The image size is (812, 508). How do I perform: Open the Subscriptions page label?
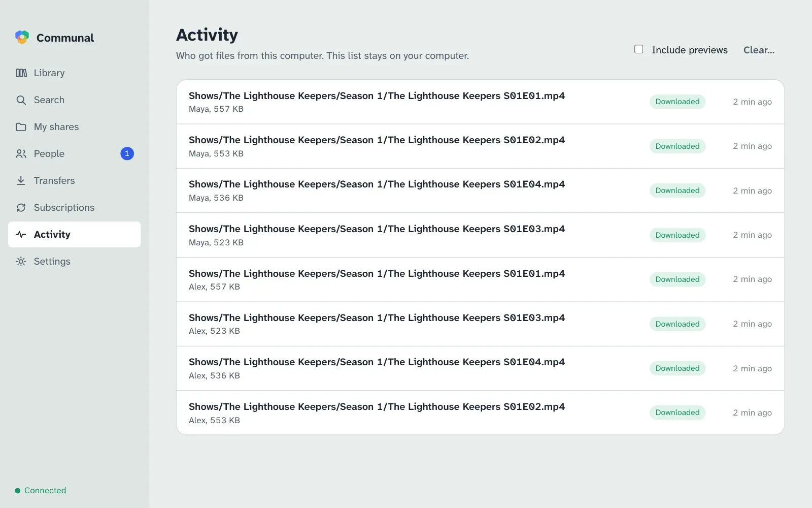click(x=64, y=208)
